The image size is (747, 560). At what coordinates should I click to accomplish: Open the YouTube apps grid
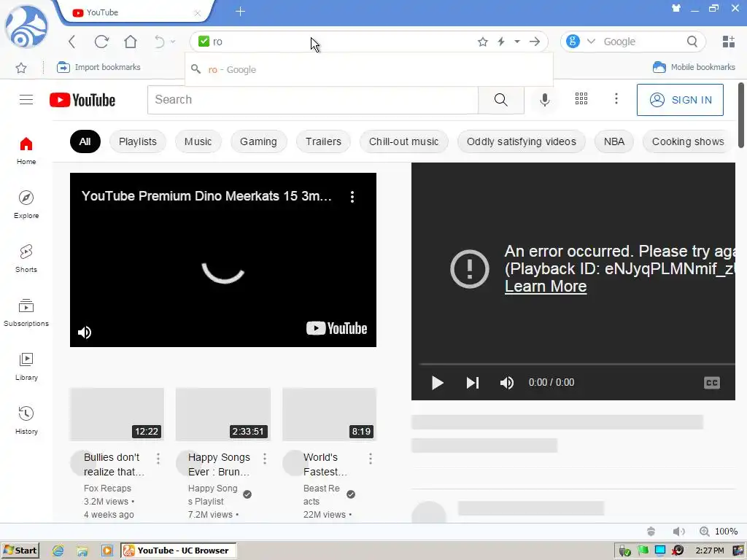coord(581,98)
